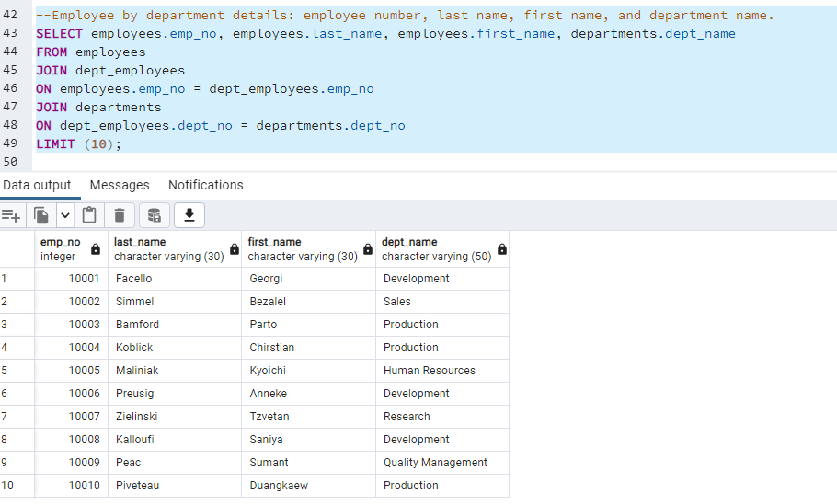Select the first_name column header

tap(308, 249)
